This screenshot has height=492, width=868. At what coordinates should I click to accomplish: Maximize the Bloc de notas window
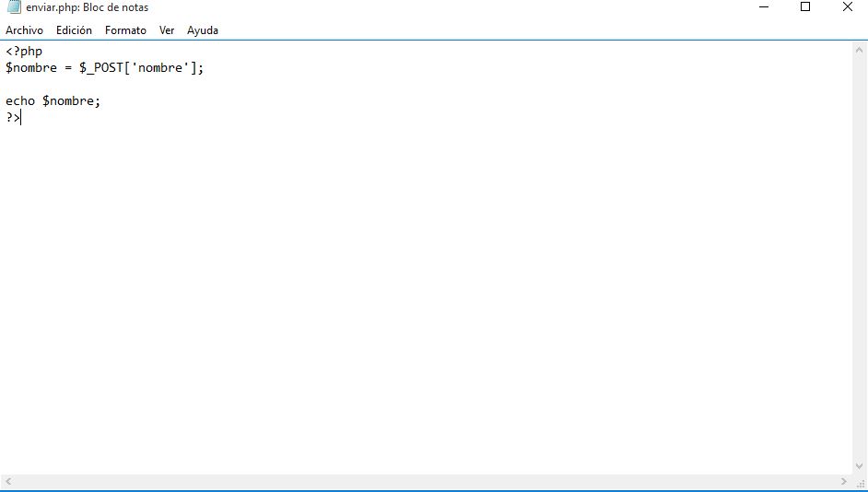[x=805, y=7]
